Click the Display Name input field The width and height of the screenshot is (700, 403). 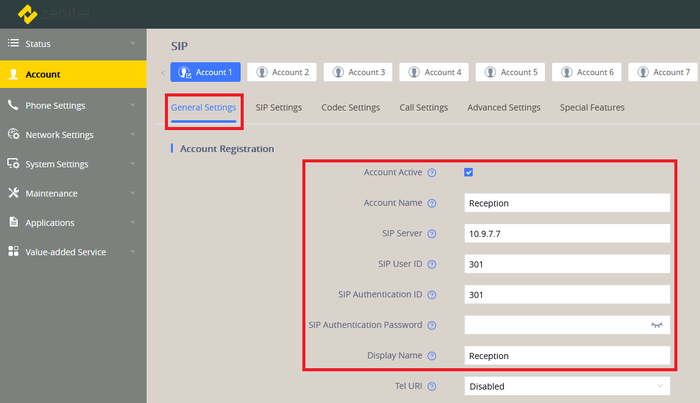pyautogui.click(x=567, y=356)
